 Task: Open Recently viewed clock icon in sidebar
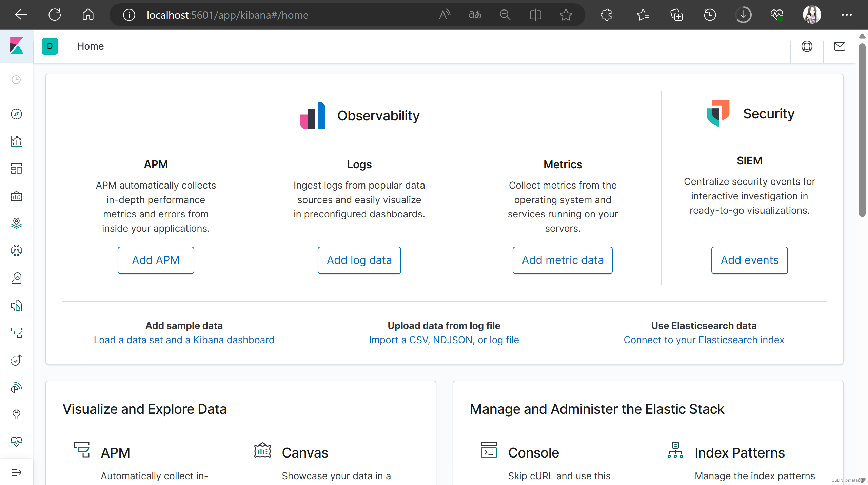[16, 80]
